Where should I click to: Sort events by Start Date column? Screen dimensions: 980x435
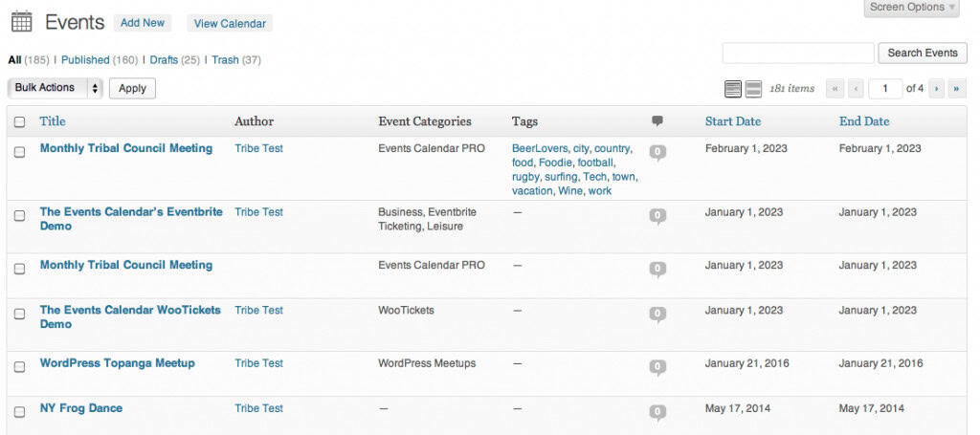point(732,121)
